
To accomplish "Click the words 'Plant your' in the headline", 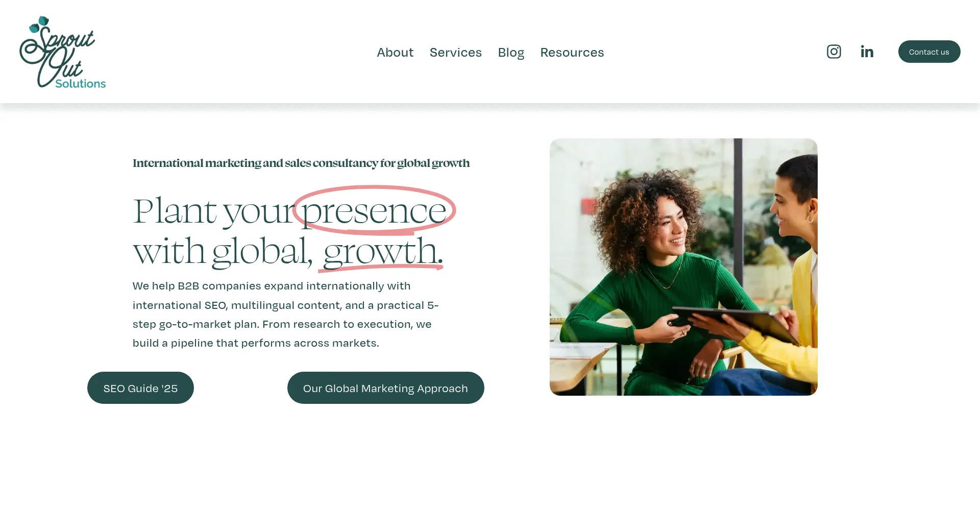I will tap(213, 211).
